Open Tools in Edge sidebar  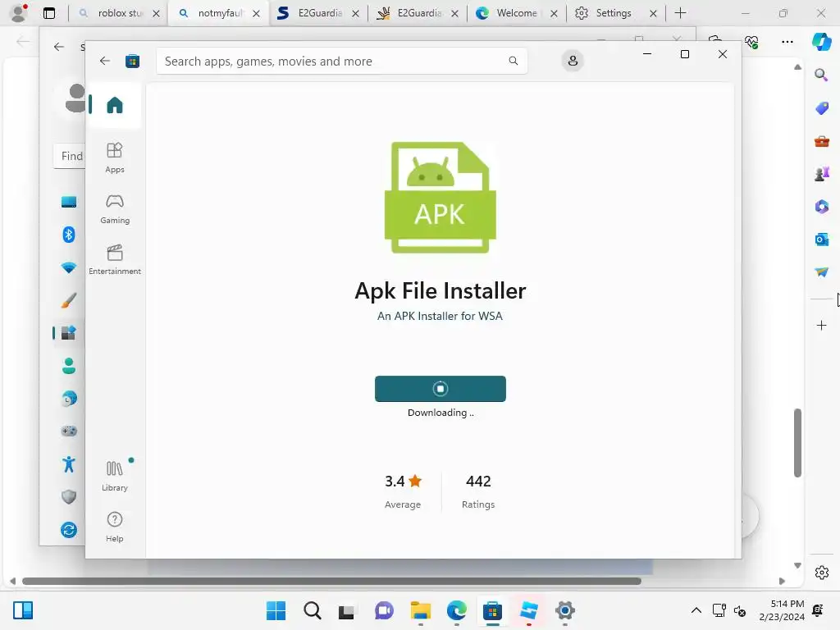tap(822, 141)
